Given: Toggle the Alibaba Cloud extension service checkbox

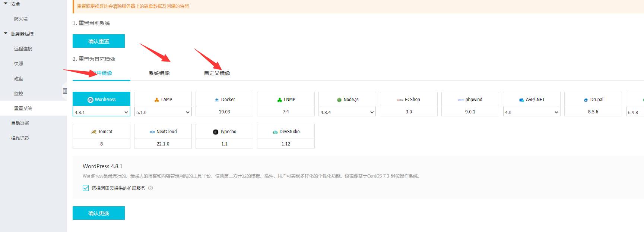Looking at the screenshot, I should point(86,188).
